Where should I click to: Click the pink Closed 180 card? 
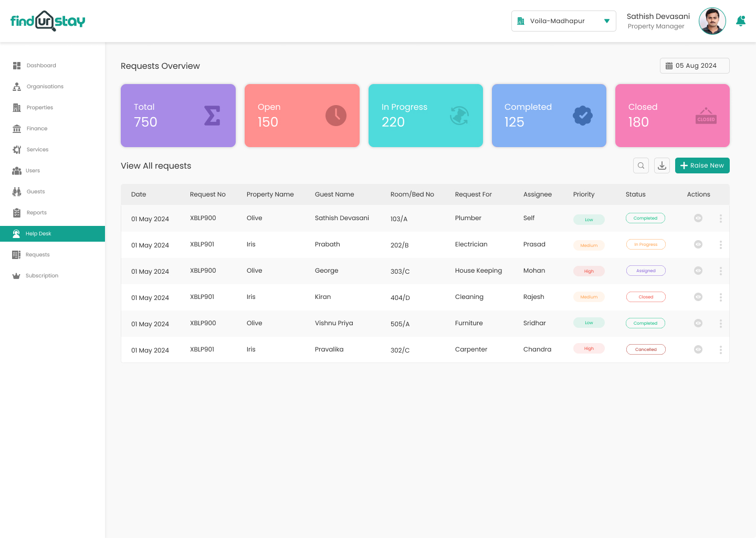pyautogui.click(x=673, y=116)
